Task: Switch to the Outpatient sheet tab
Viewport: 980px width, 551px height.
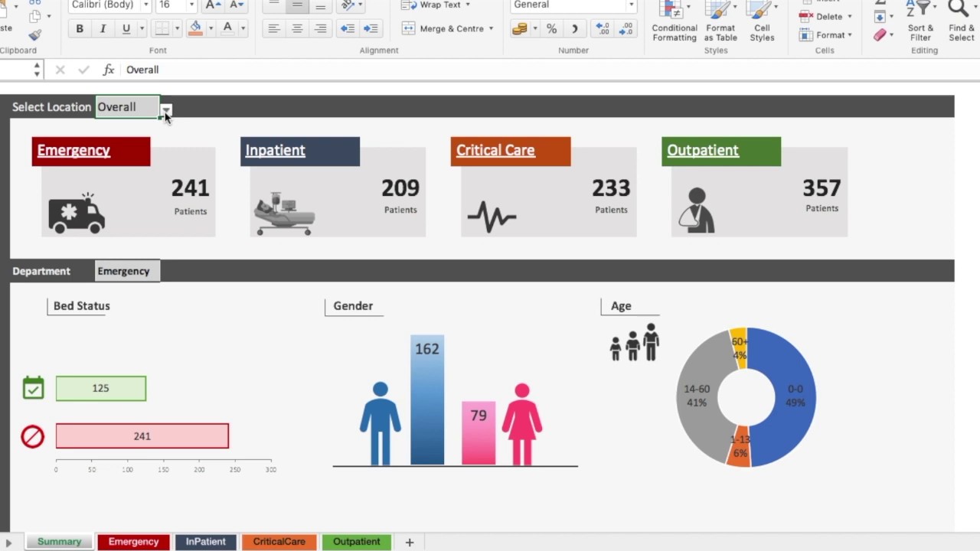Action: [356, 542]
